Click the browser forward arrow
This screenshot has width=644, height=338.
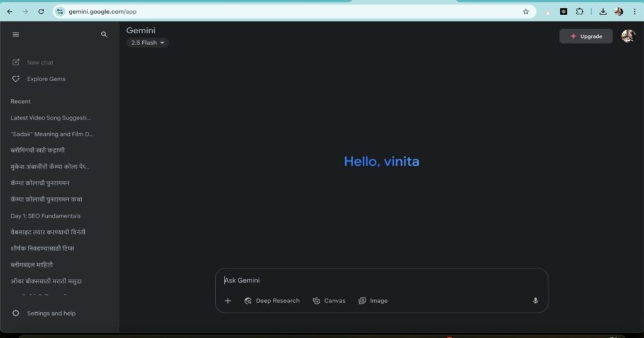(x=25, y=11)
